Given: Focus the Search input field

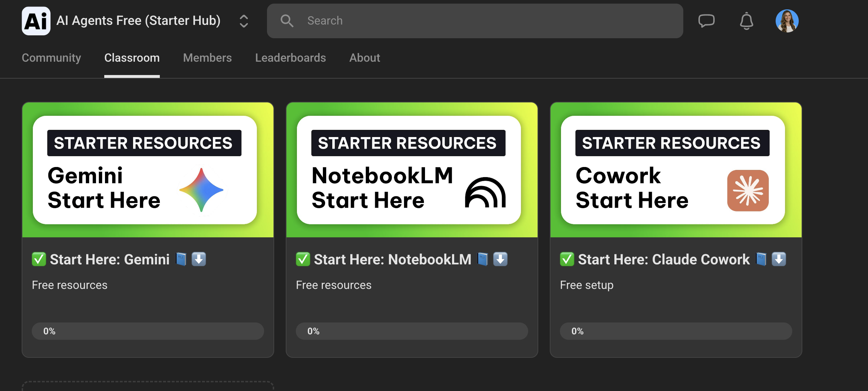Looking at the screenshot, I should click(x=475, y=21).
